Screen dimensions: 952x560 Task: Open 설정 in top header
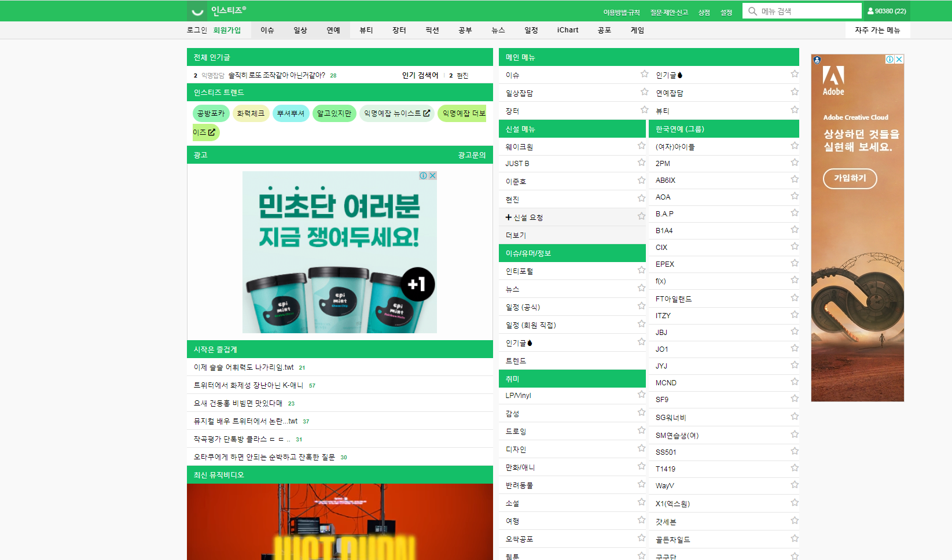pyautogui.click(x=726, y=12)
